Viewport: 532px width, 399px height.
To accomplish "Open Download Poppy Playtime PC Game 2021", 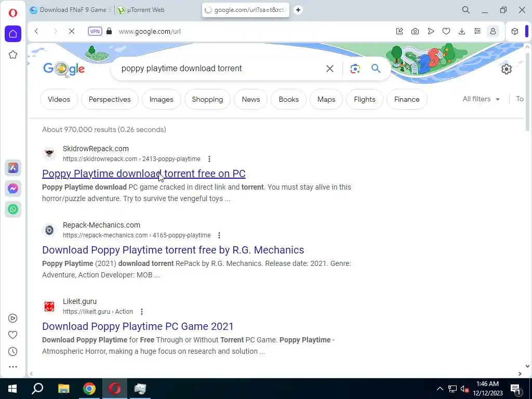I will tap(138, 326).
